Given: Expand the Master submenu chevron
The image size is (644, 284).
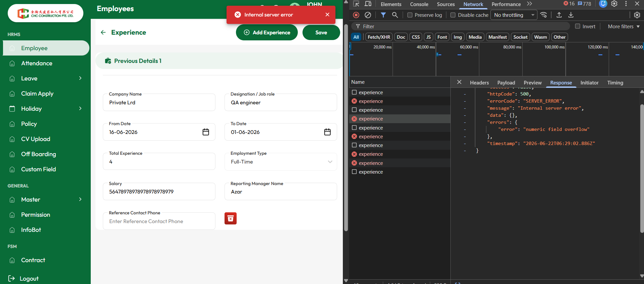Looking at the screenshot, I should [80, 199].
